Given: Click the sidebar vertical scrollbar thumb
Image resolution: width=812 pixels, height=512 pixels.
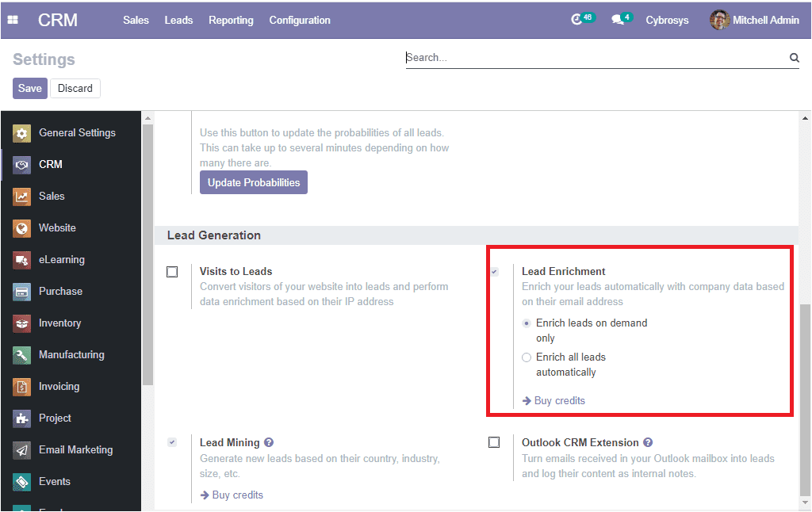Looking at the screenshot, I should pyautogui.click(x=147, y=254).
